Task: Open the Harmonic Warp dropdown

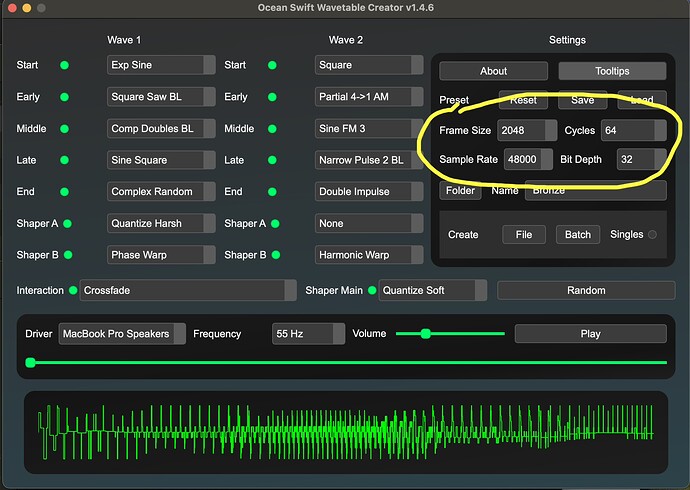Action: click(369, 255)
